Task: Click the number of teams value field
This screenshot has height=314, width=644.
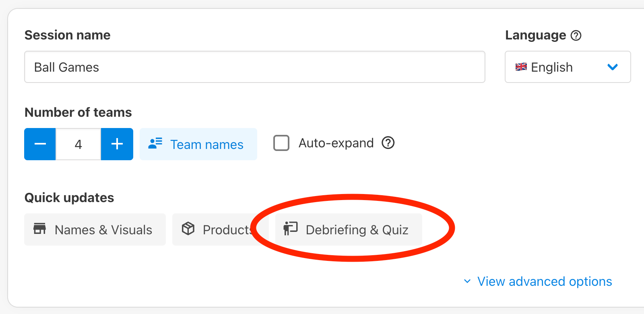Action: pyautogui.click(x=78, y=144)
